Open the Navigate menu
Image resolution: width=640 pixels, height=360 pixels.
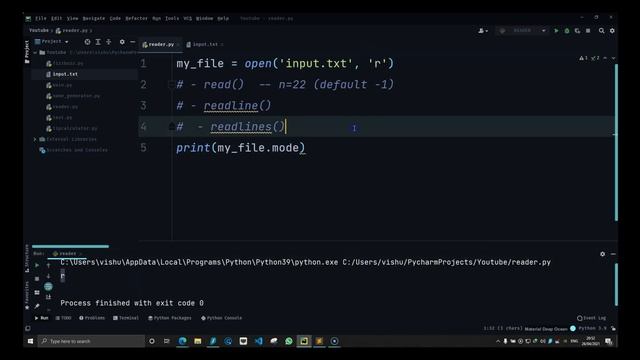[x=94, y=18]
